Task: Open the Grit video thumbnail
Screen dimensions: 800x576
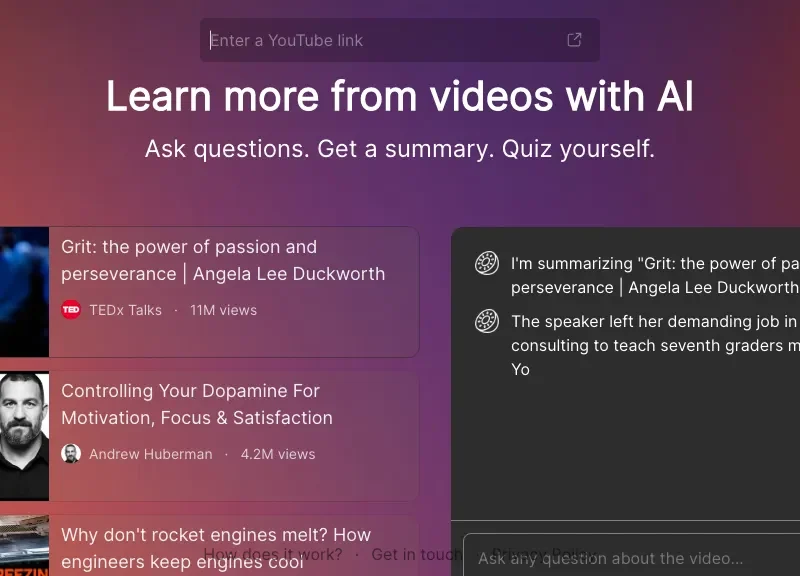Action: click(24, 292)
